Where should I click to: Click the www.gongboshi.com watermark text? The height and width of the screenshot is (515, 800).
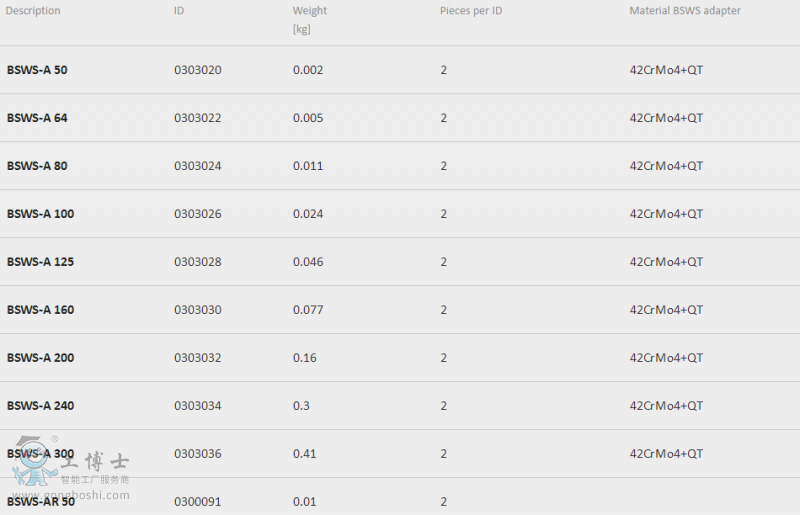pyautogui.click(x=71, y=495)
